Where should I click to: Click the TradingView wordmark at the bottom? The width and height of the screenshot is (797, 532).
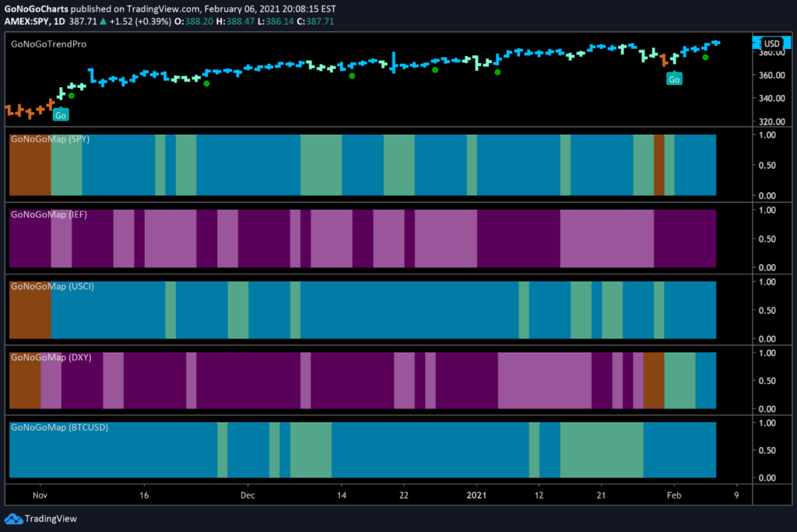51,519
